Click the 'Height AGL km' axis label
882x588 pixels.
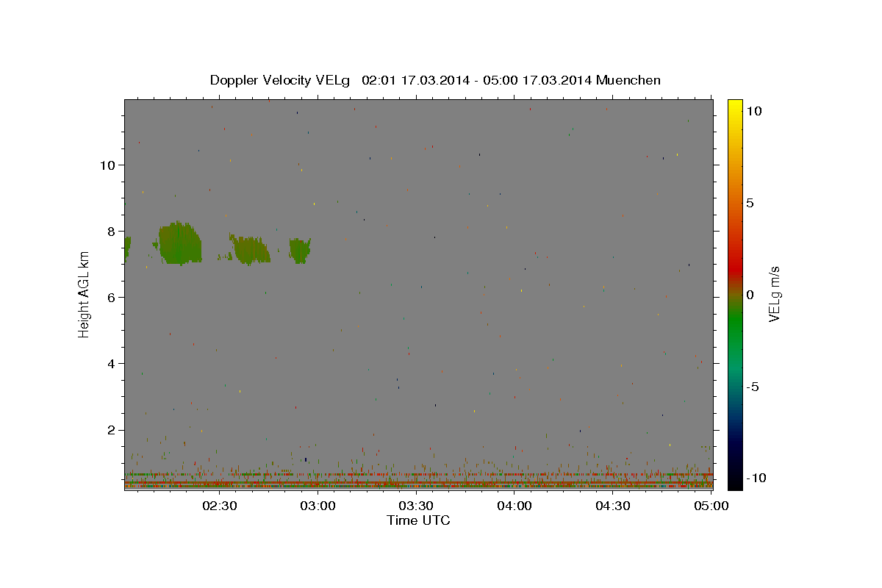pyautogui.click(x=84, y=295)
